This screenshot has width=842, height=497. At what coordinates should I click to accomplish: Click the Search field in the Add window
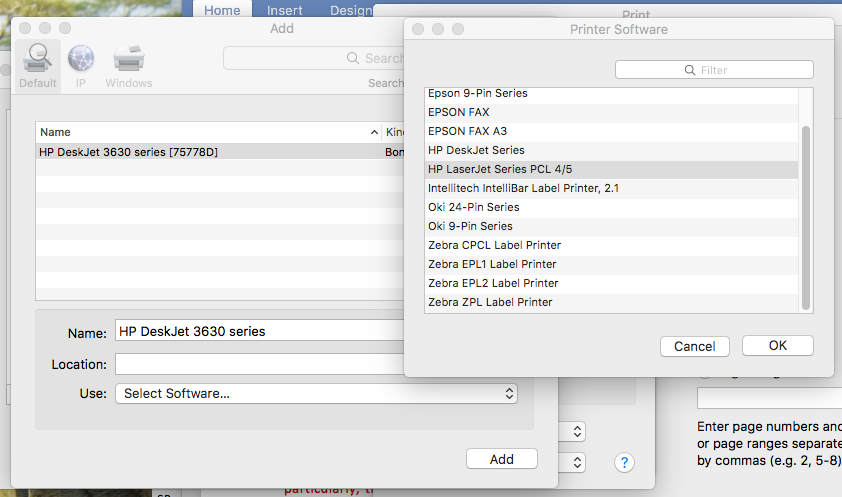tap(314, 58)
